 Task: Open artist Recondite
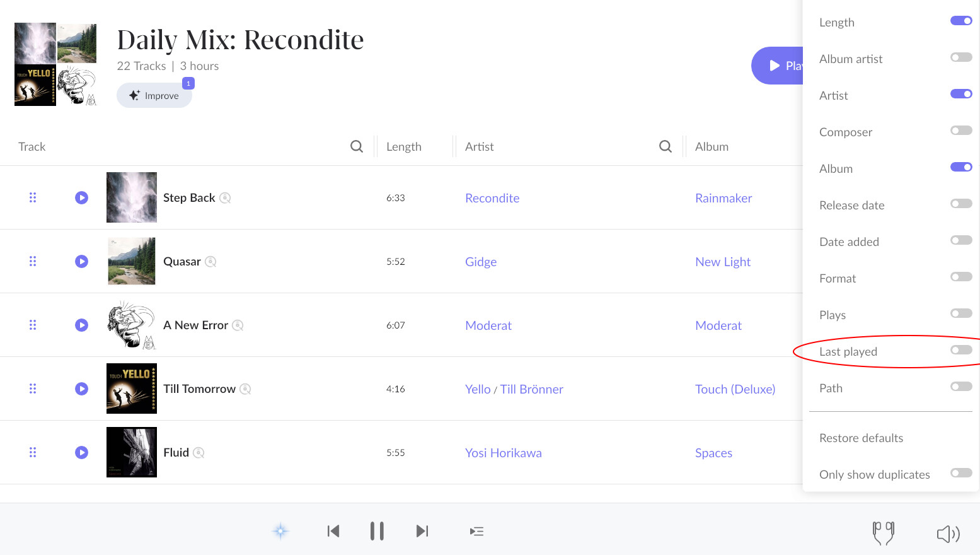(x=492, y=198)
